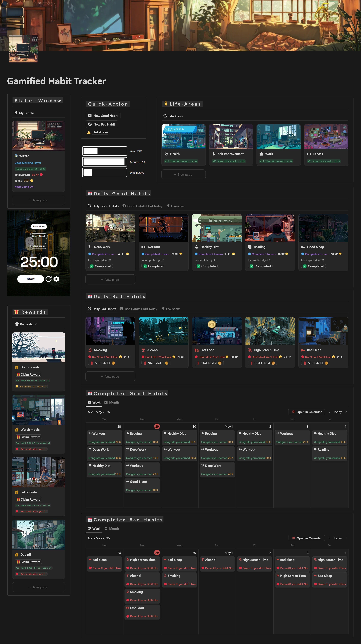Open Overview tab in Daily-Bad-Habits

[170, 309]
